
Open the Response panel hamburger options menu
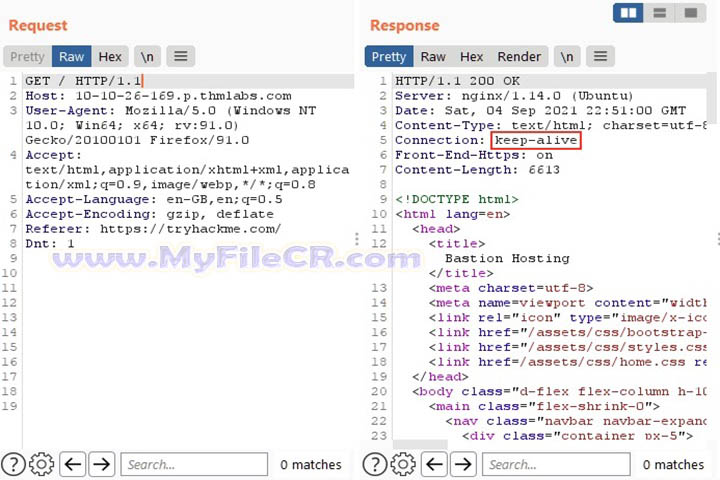600,56
